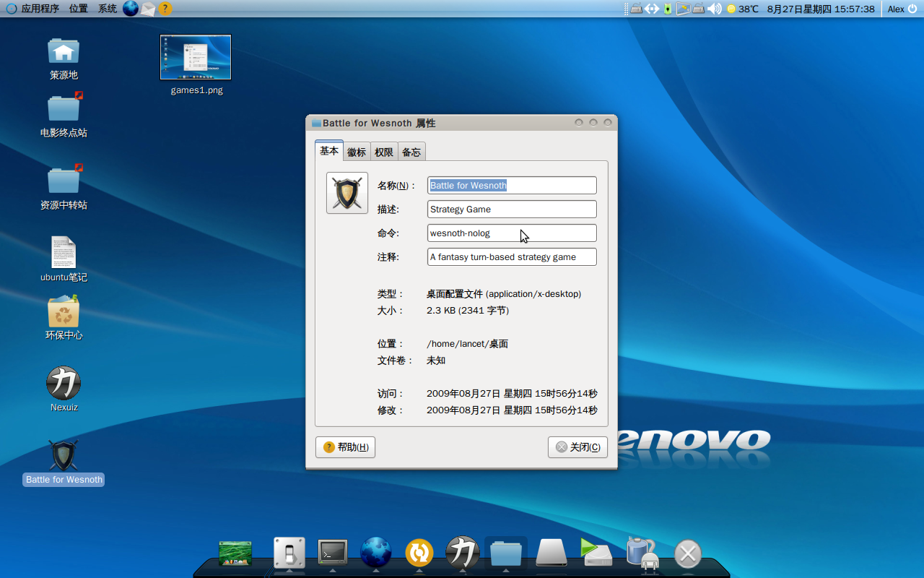Image resolution: width=924 pixels, height=578 pixels.
Task: Open the mail envelope icon in top panel
Action: pyautogui.click(x=148, y=9)
